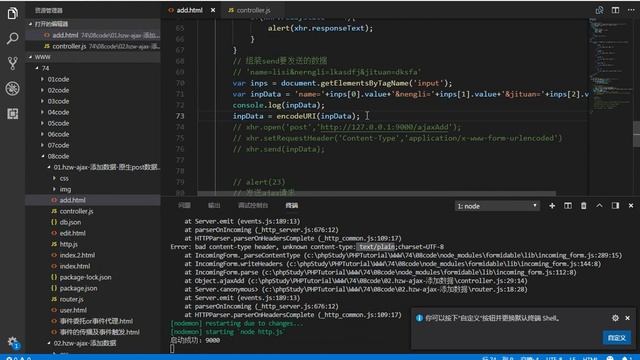Viewport: 640px width, 360px height.
Task: Open the Source Control view icon
Action: tap(13, 63)
